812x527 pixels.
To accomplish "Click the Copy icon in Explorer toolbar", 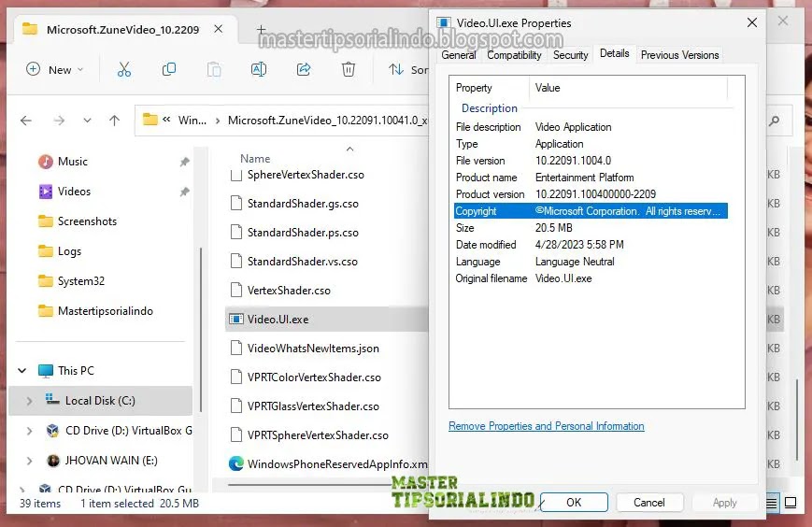I will [169, 69].
